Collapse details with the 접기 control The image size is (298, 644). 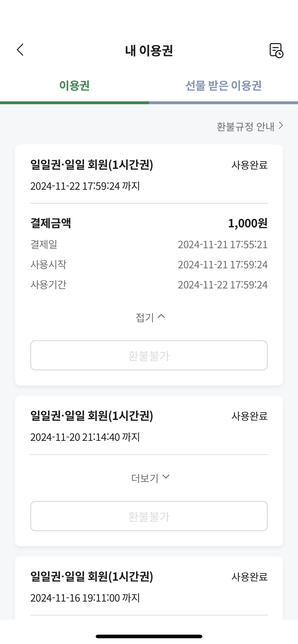(150, 317)
